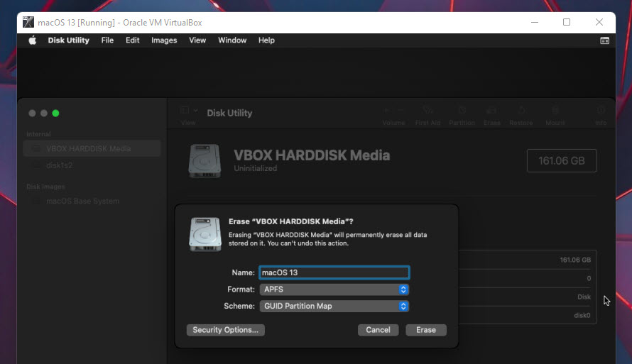This screenshot has height=364, width=632.
Task: Click the Security Options button
Action: 225,330
